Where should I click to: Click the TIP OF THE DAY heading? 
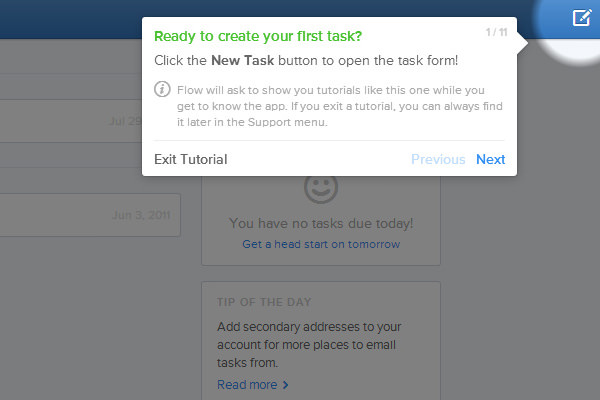[x=264, y=302]
